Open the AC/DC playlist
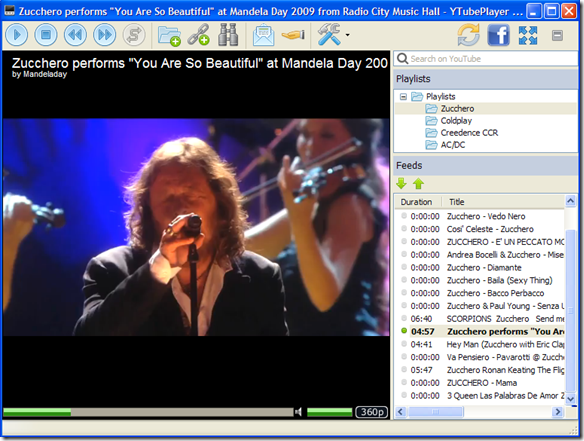This screenshot has height=441, width=584. (x=453, y=145)
